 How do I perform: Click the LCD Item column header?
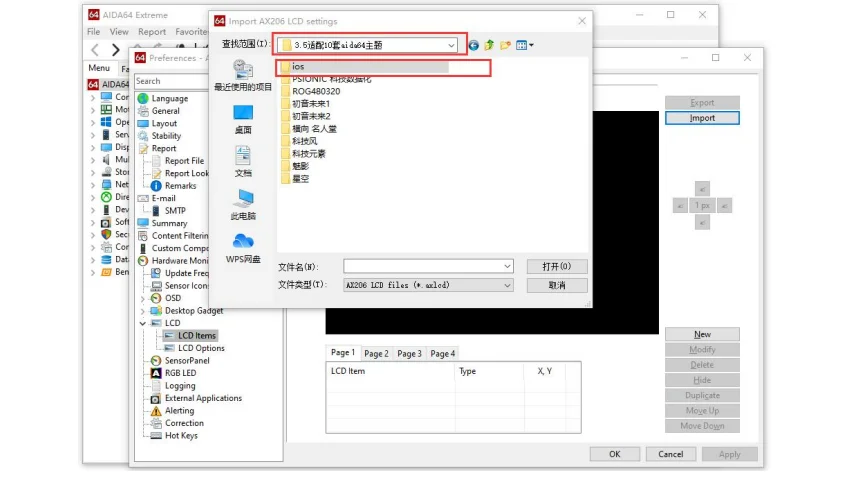[x=391, y=371]
